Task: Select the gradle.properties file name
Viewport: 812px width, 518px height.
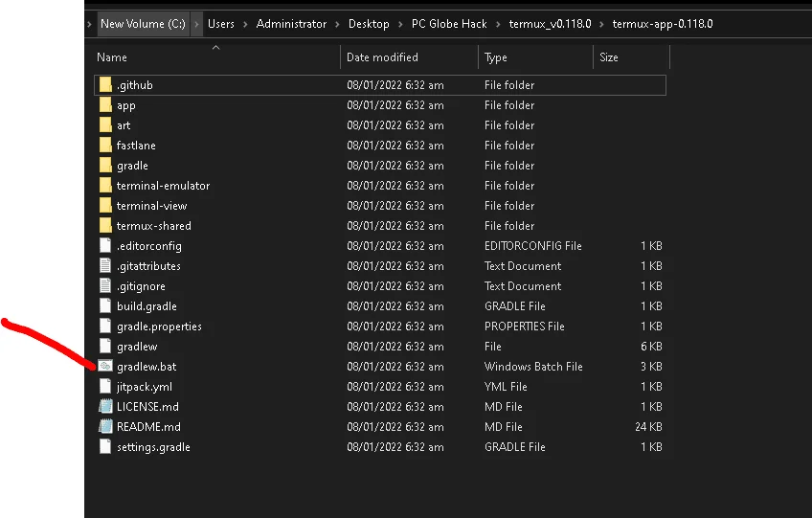Action: pos(159,327)
